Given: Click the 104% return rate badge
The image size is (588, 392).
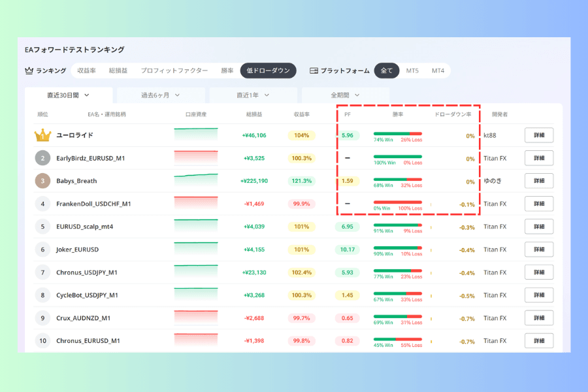Looking at the screenshot, I should [x=301, y=135].
